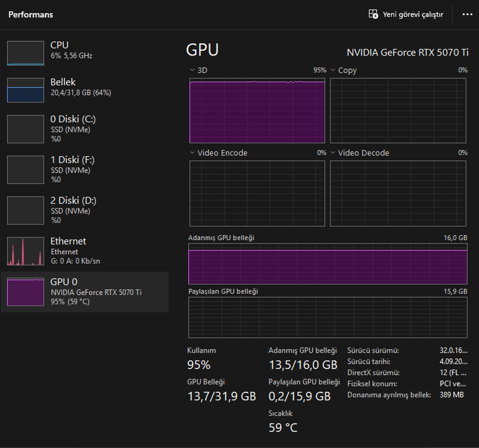This screenshot has width=479, height=448.
Task: Click the Sürücü tarihi value 4.09.20...
Action: tap(453, 362)
